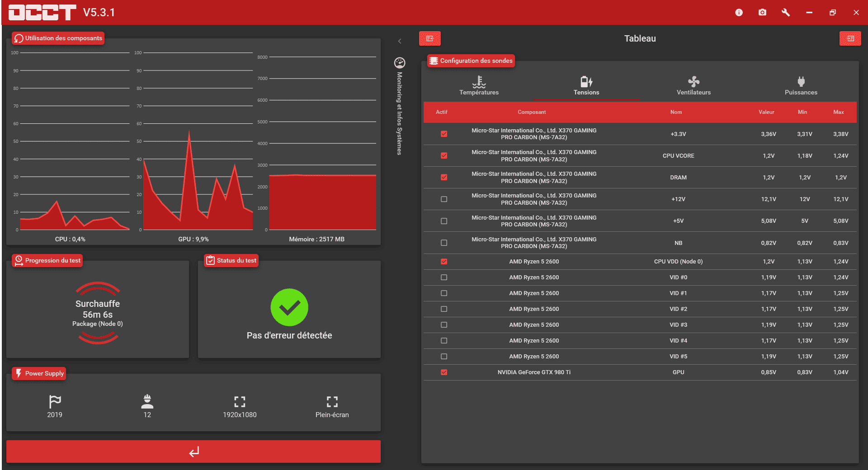Uncheck the +3.3V sensor checkbox
The width and height of the screenshot is (868, 470).
[x=444, y=134]
